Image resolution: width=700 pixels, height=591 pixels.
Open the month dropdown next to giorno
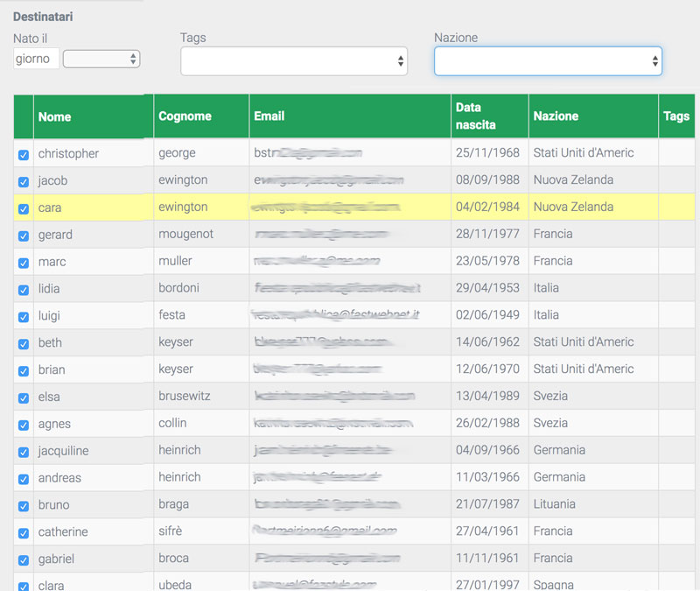click(x=101, y=59)
